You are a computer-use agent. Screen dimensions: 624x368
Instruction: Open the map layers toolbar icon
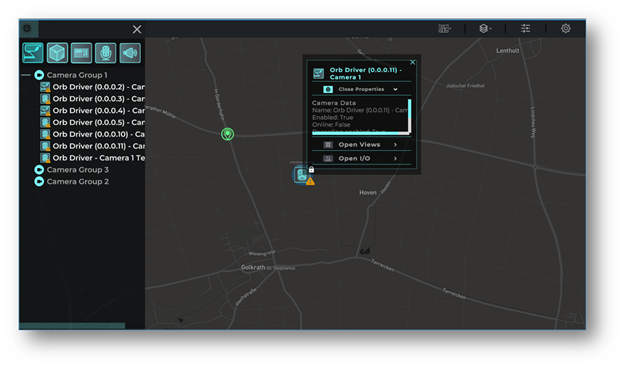484,29
